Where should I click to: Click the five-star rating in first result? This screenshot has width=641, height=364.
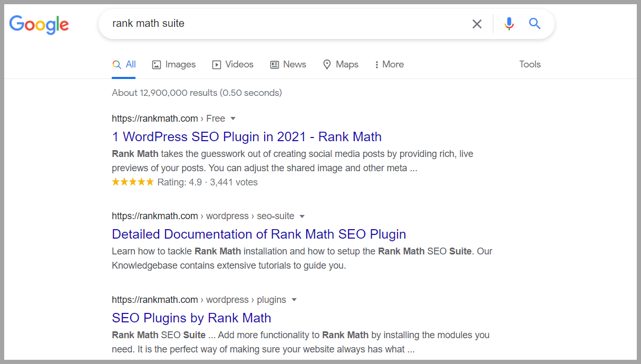tap(133, 182)
